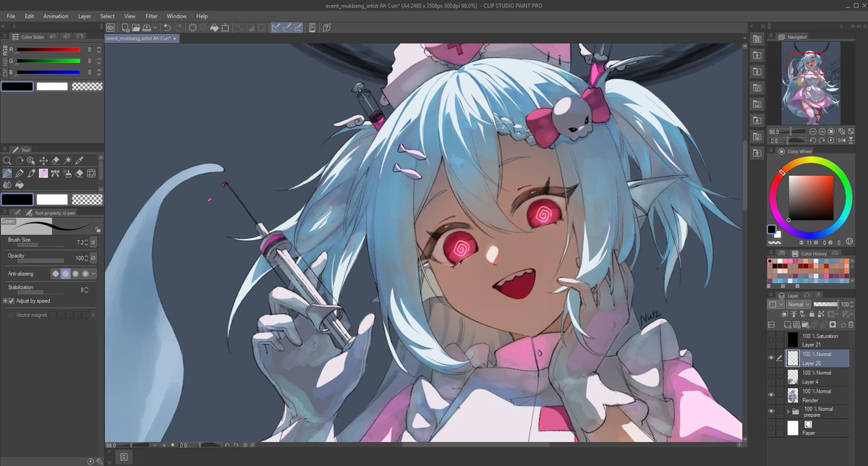This screenshot has height=466, width=868.
Task: Click the Save icon in command bar
Action: 147,27
